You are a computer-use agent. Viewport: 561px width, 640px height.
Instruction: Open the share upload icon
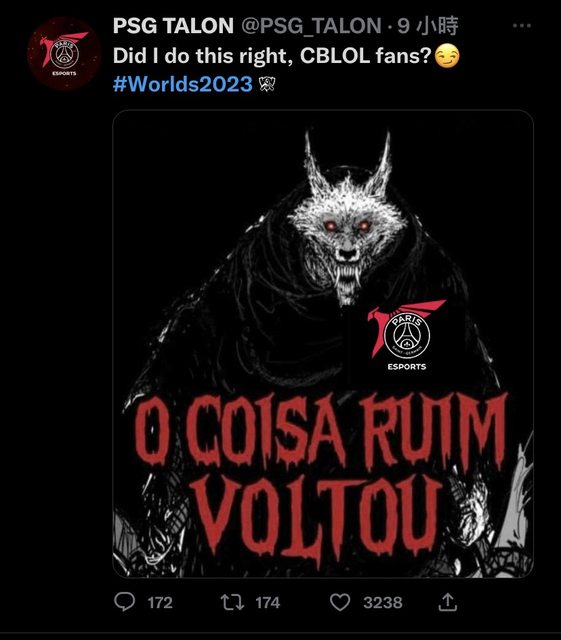point(447,602)
